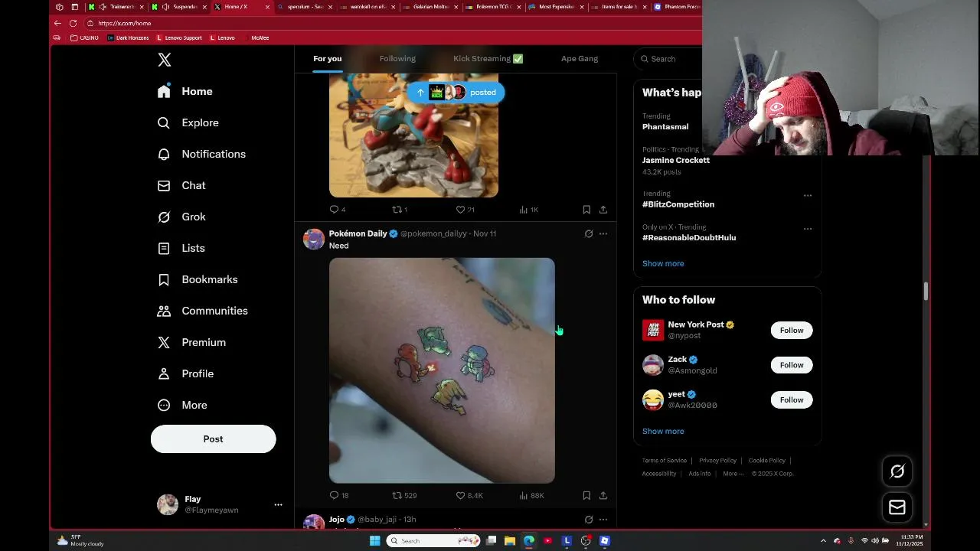Repost the Pokémon Daily post (529)
The width and height of the screenshot is (980, 551).
404,495
